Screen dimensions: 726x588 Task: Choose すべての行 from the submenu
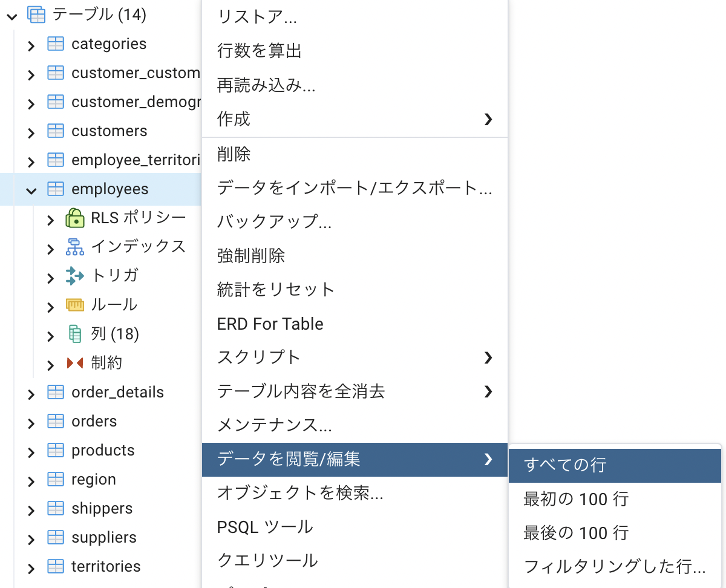pyautogui.click(x=565, y=465)
